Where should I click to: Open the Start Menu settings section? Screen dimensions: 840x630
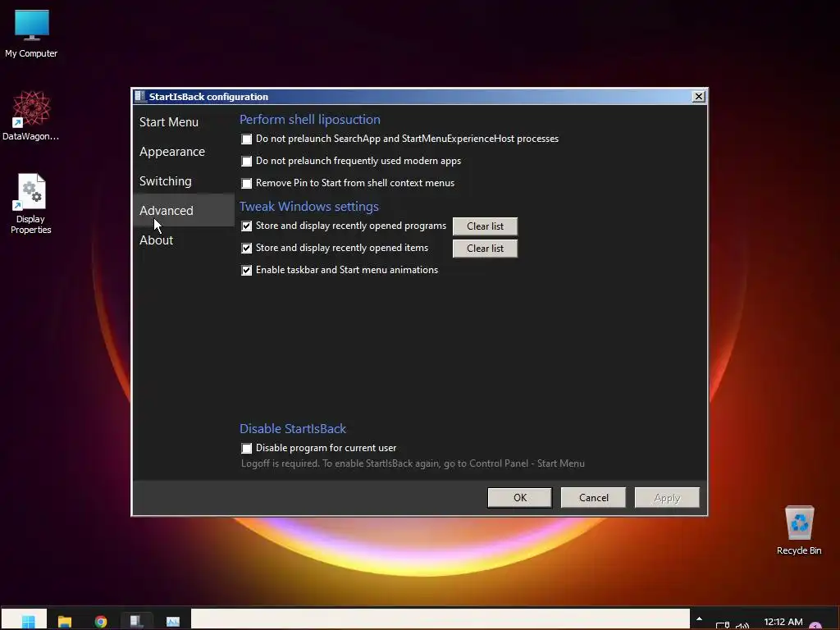point(169,122)
